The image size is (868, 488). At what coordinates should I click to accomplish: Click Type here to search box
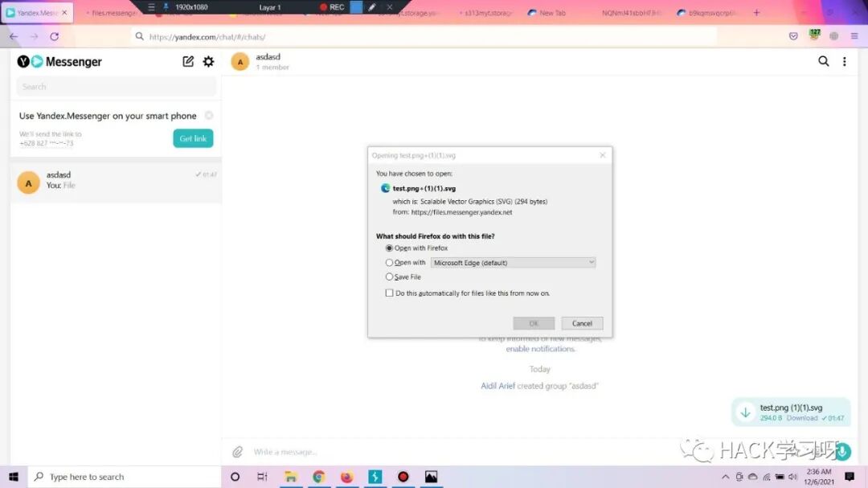pos(124,477)
